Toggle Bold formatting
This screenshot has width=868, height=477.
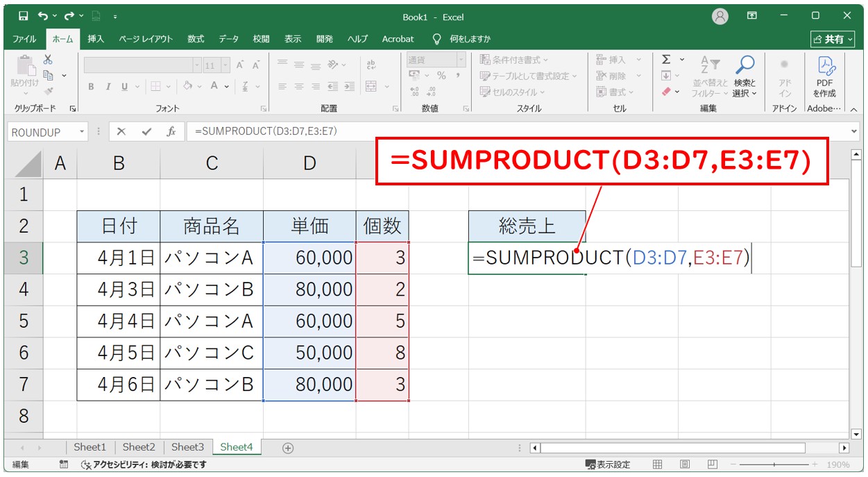tap(91, 87)
